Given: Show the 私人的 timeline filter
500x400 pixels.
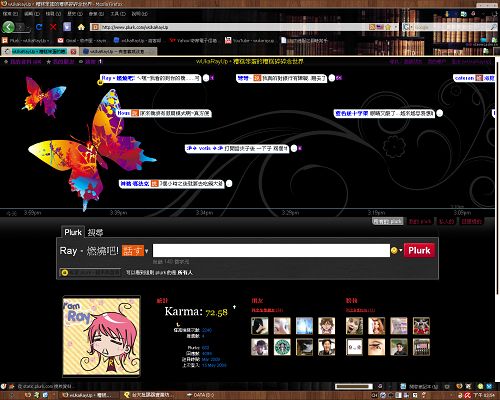Looking at the screenshot, I should 446,221.
